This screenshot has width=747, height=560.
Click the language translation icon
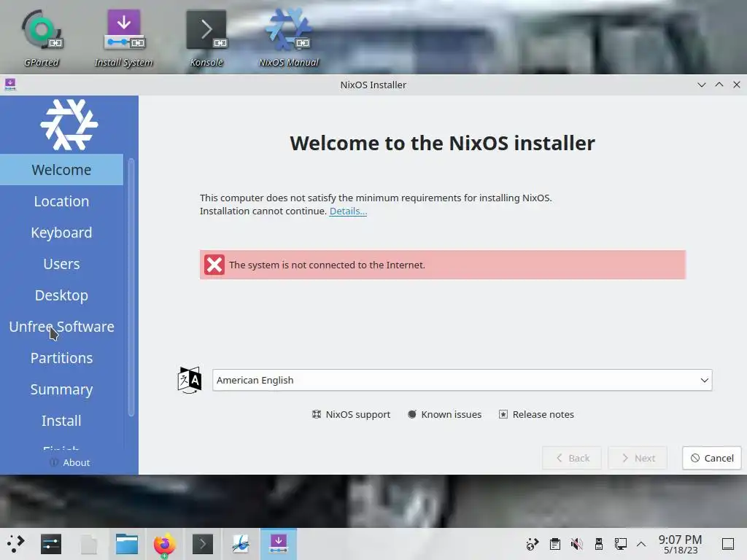point(190,380)
